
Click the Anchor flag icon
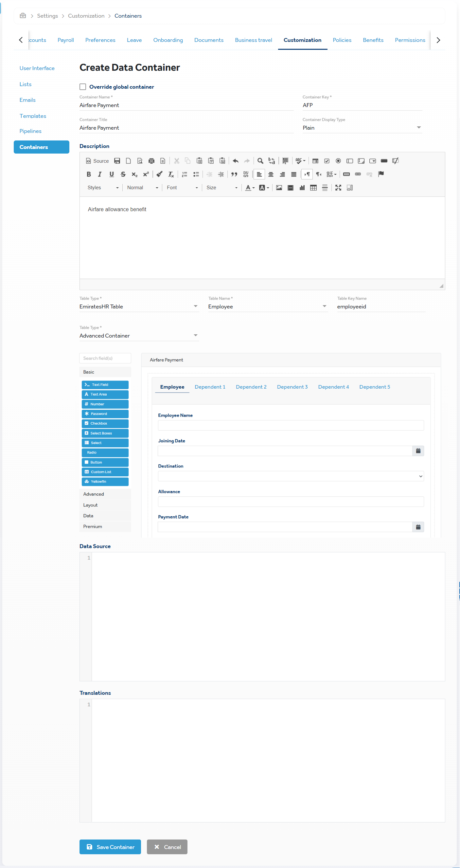click(381, 174)
